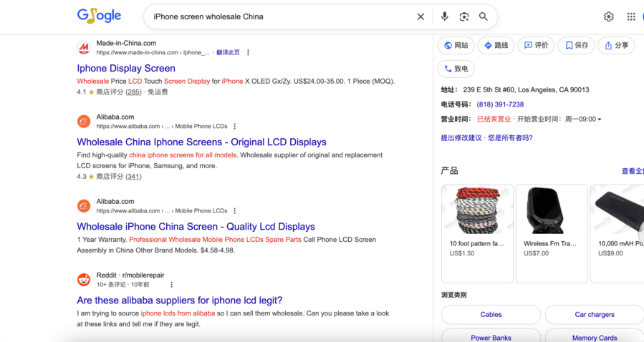Viewport: 644px width, 342px height.
Task: Open more options for Reddit result
Action: tap(172, 285)
